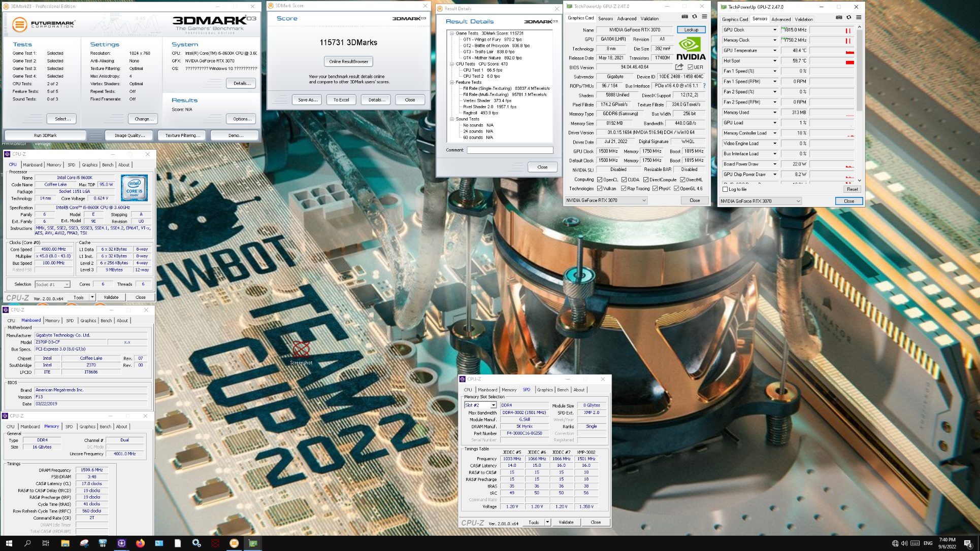Click the CPU-Z icon on the taskbar

121,543
